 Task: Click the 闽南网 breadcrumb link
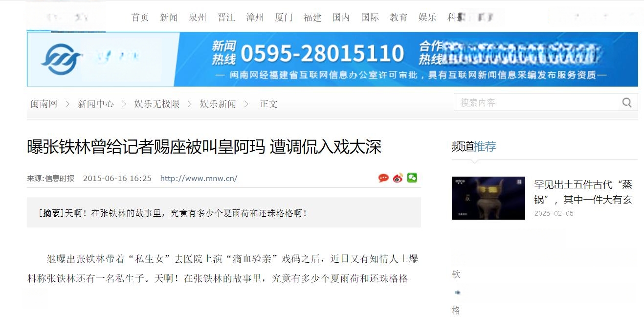(x=44, y=104)
